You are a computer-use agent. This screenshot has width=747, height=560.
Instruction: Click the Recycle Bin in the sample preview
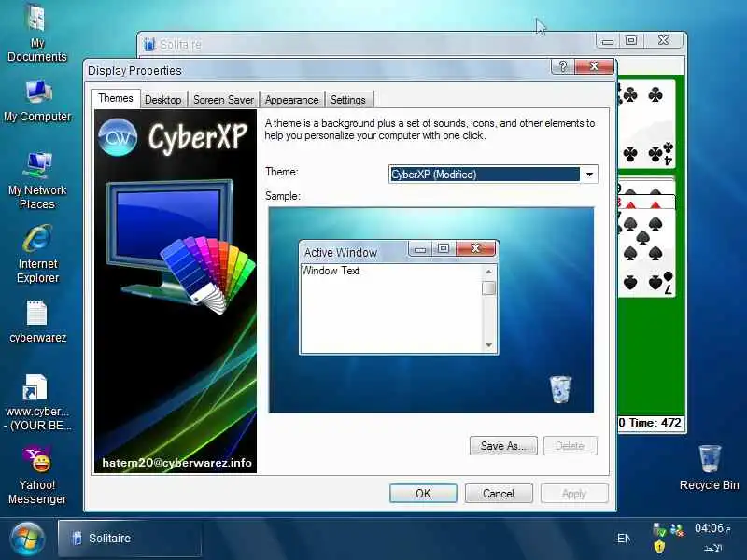(561, 389)
